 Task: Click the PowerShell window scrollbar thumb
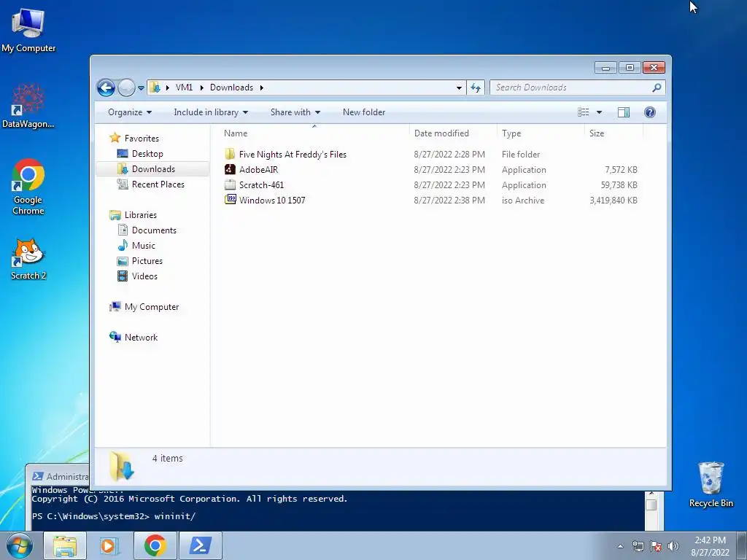651,505
